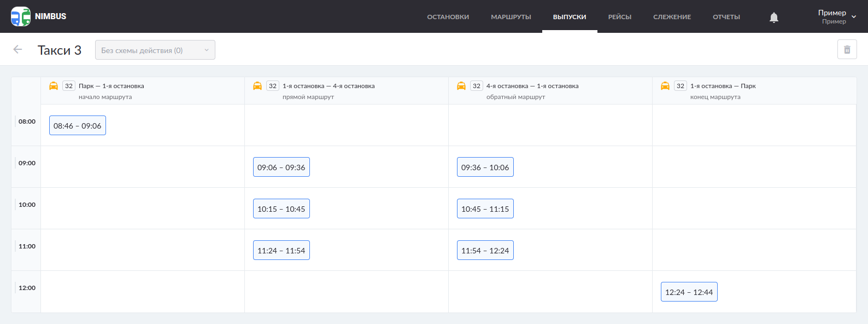Image resolution: width=868 pixels, height=324 pixels.
Task: Expand the Пример user account menu
Action: (x=837, y=16)
